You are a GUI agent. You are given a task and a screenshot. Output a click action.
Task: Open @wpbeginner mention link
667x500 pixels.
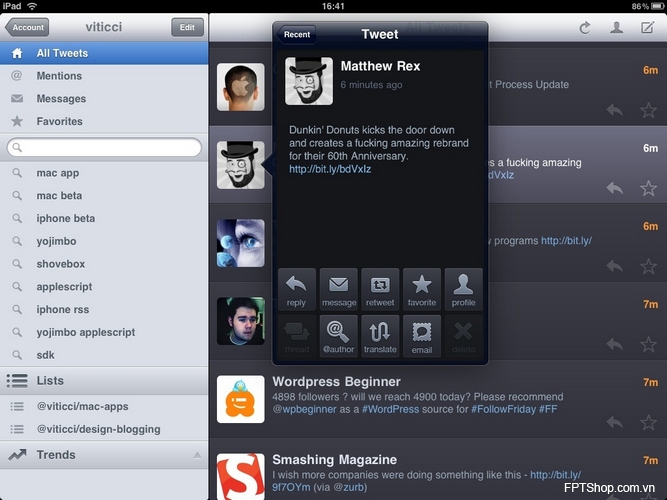pos(304,409)
